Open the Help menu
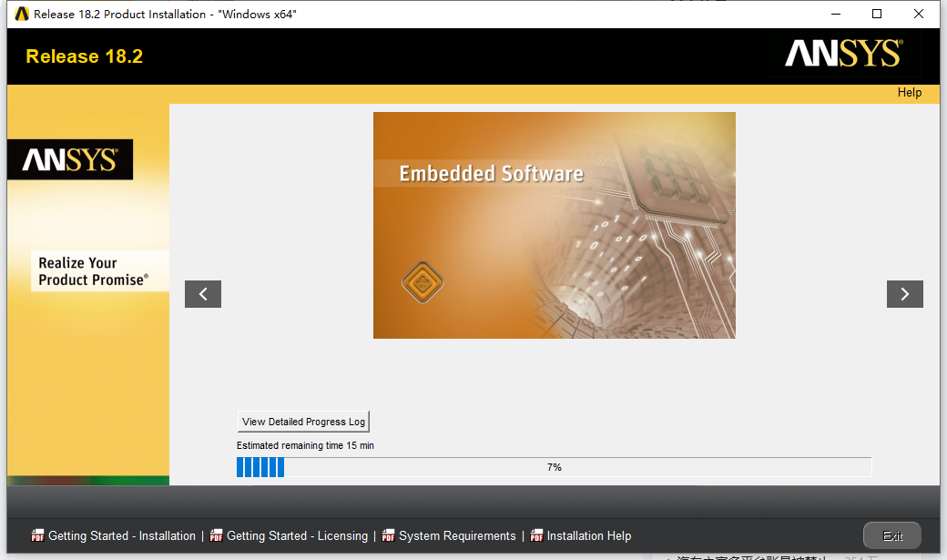The image size is (947, 560). tap(909, 92)
